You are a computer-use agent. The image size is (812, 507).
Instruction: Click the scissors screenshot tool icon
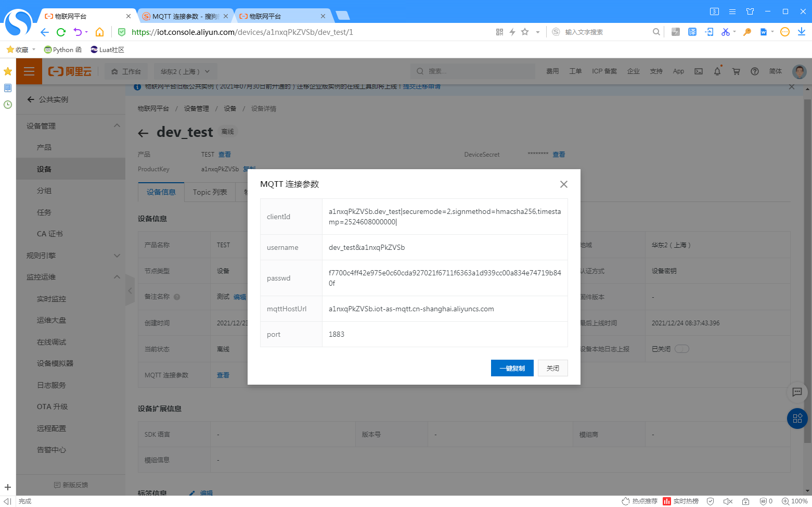pyautogui.click(x=725, y=32)
